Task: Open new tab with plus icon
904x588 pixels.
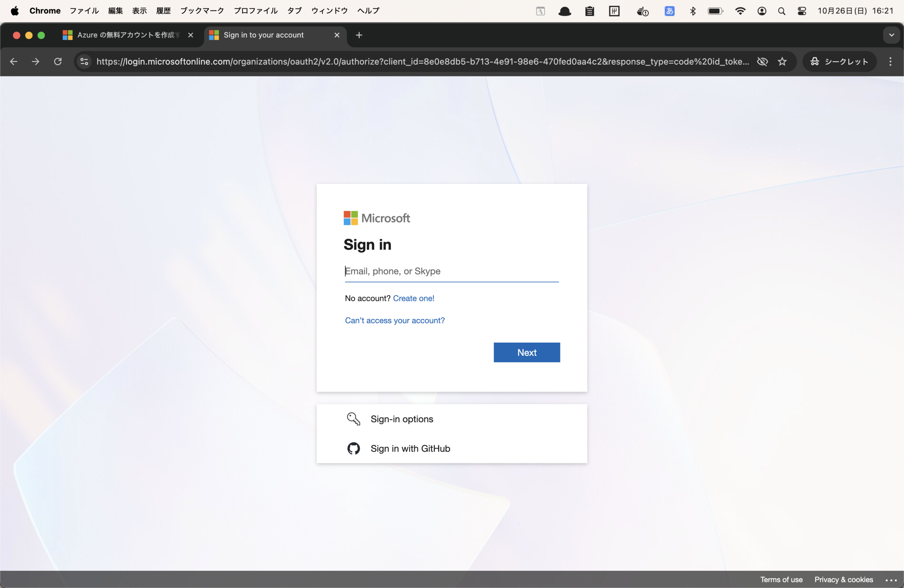Action: pos(359,35)
